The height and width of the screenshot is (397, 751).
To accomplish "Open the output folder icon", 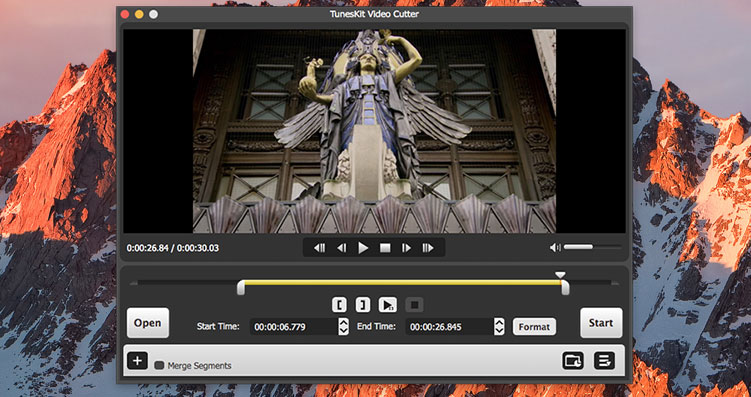I will (573, 361).
